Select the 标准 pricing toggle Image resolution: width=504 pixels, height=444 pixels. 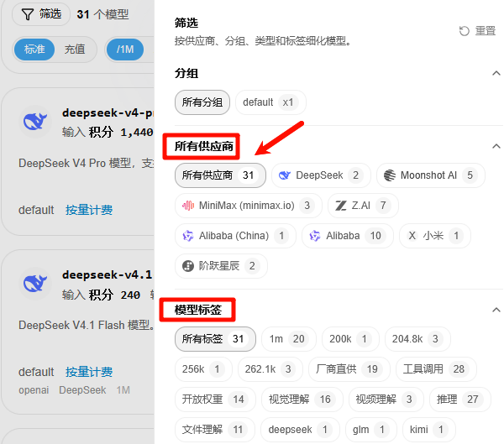coord(34,50)
